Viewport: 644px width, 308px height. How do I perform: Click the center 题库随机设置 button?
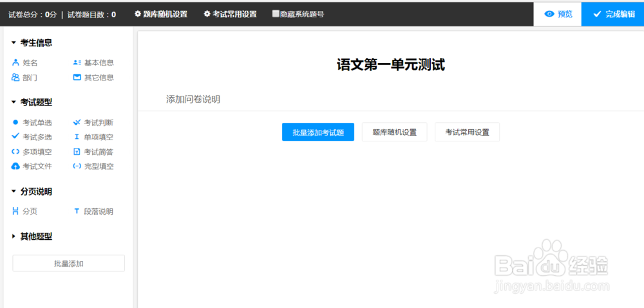[x=394, y=132]
